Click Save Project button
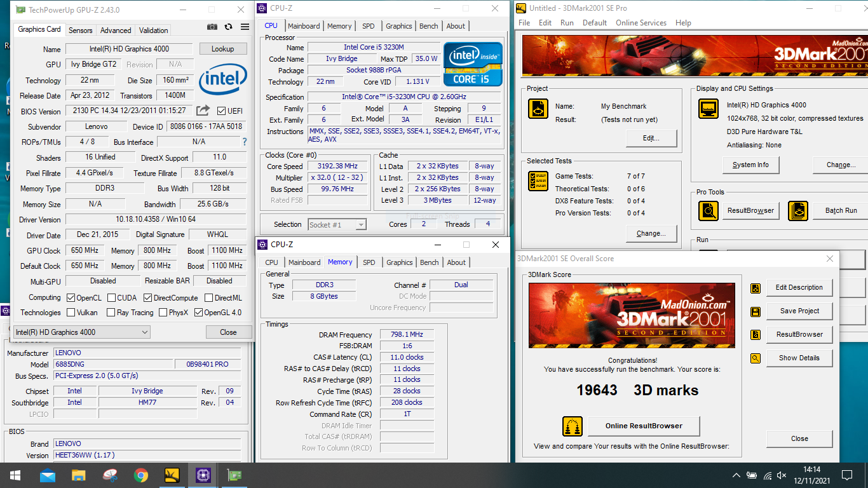 799,311
